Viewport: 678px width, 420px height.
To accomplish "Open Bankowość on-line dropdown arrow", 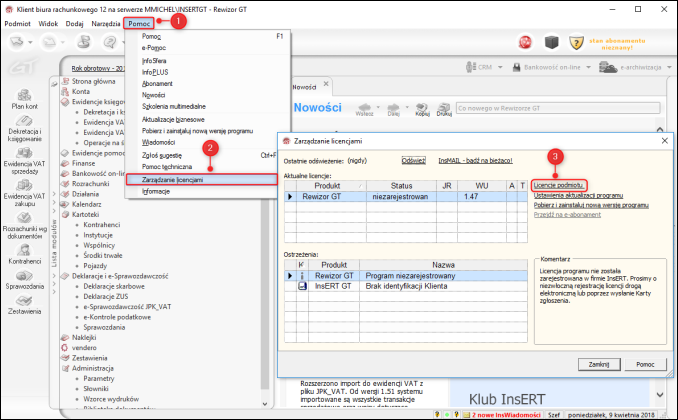I will [x=588, y=67].
